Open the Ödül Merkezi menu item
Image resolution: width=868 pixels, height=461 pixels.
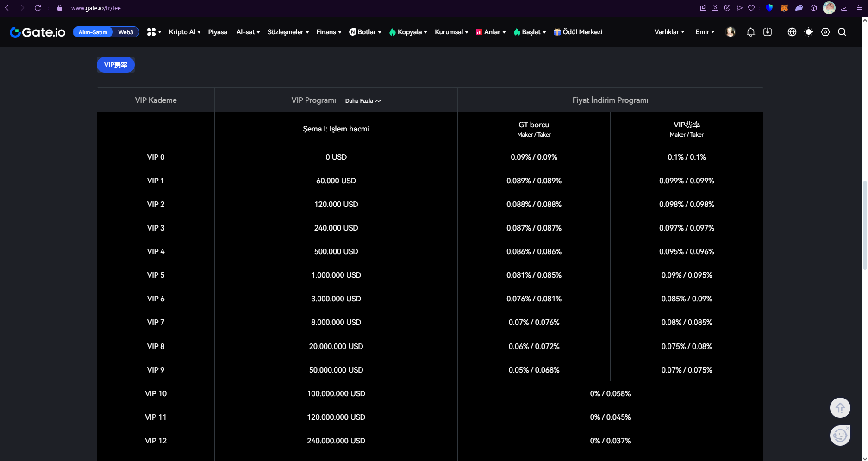click(578, 32)
